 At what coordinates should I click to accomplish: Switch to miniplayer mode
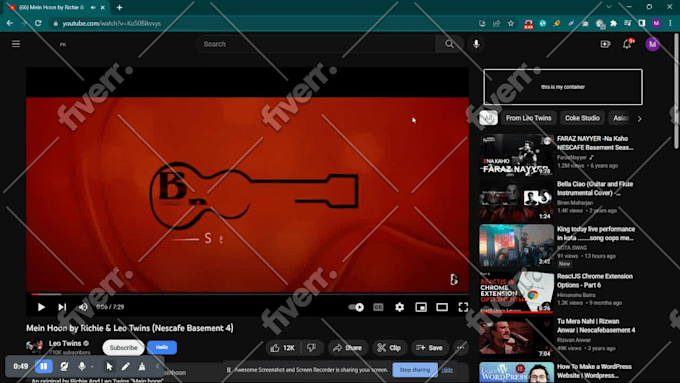click(421, 307)
